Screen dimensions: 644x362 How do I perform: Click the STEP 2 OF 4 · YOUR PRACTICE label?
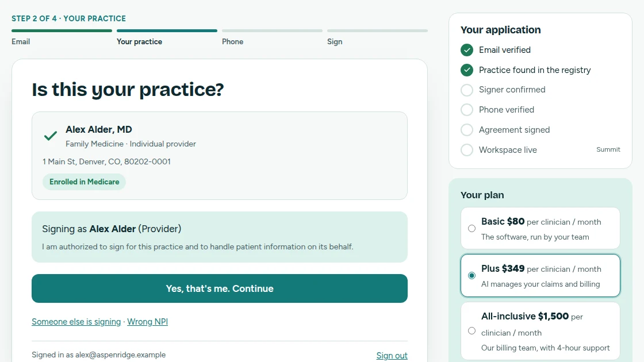68,18
